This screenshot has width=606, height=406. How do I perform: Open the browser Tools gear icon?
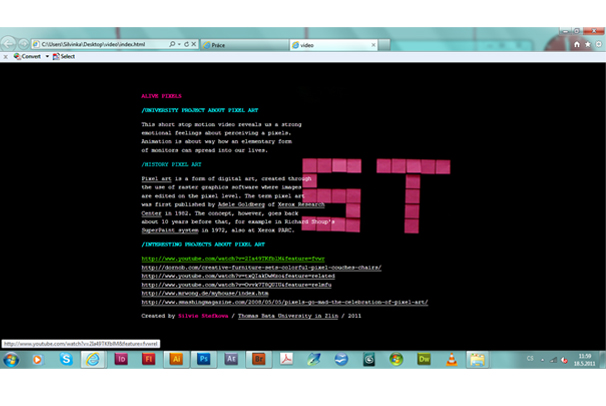click(x=598, y=44)
